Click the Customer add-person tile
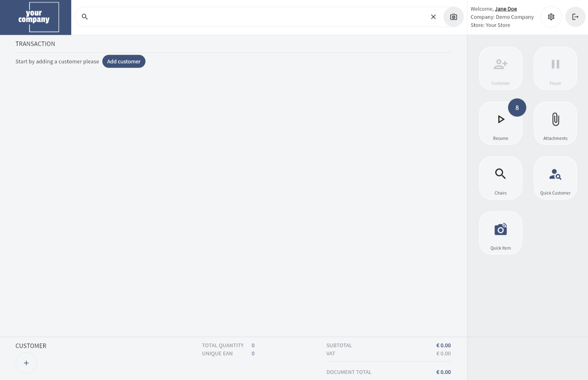588x380 pixels. 500,68
